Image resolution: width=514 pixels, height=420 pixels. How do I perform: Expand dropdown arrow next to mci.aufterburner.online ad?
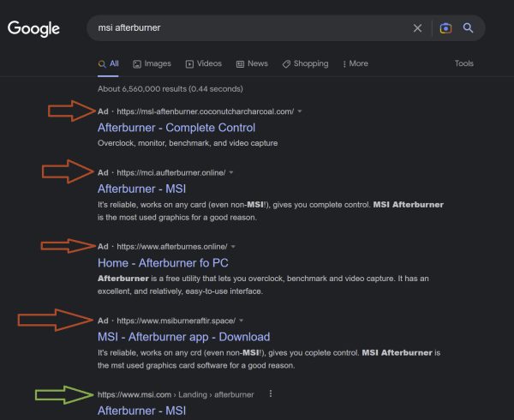[231, 172]
